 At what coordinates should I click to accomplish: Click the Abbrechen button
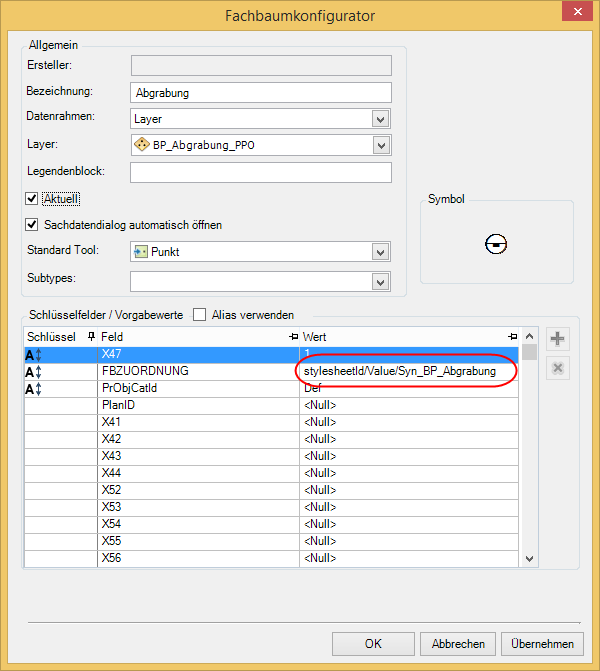[x=459, y=644]
